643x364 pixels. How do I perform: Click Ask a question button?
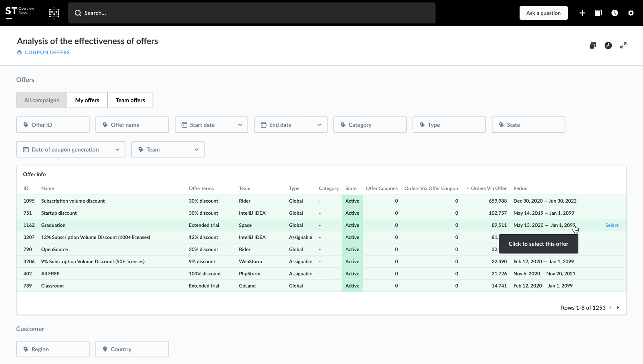[544, 13]
